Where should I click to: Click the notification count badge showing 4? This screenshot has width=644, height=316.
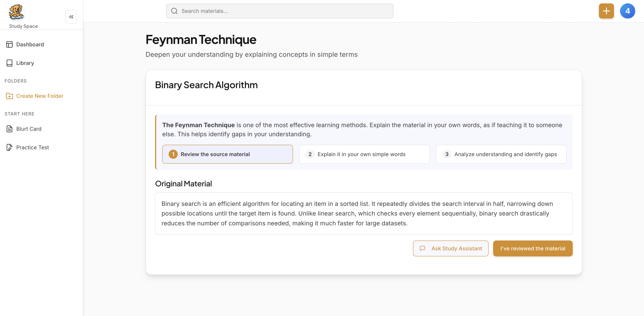point(628,11)
